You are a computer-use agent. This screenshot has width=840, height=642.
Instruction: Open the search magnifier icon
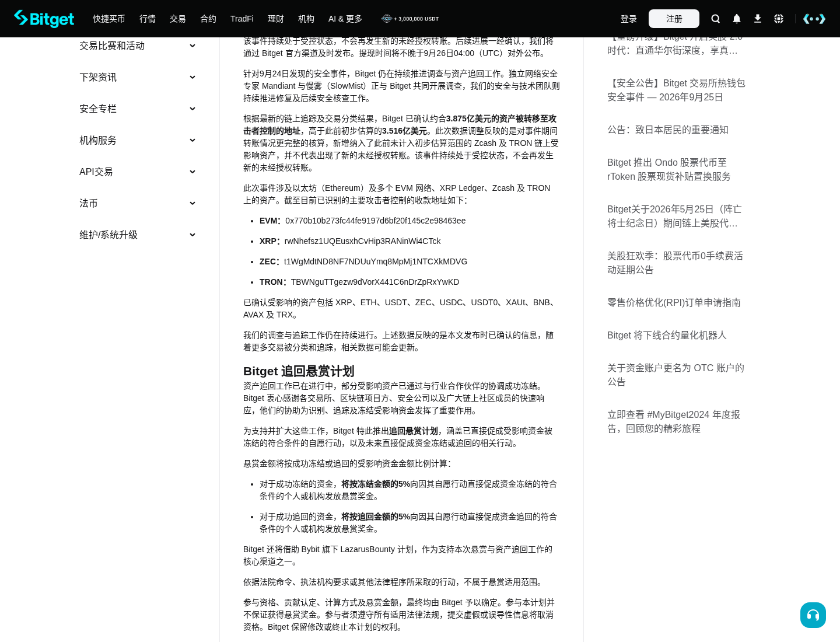pyautogui.click(x=716, y=19)
